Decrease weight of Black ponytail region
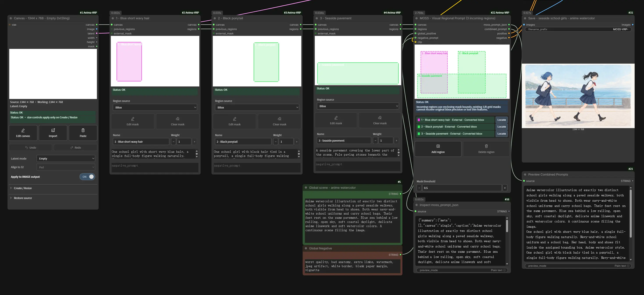This screenshot has height=295, width=644. point(276,142)
